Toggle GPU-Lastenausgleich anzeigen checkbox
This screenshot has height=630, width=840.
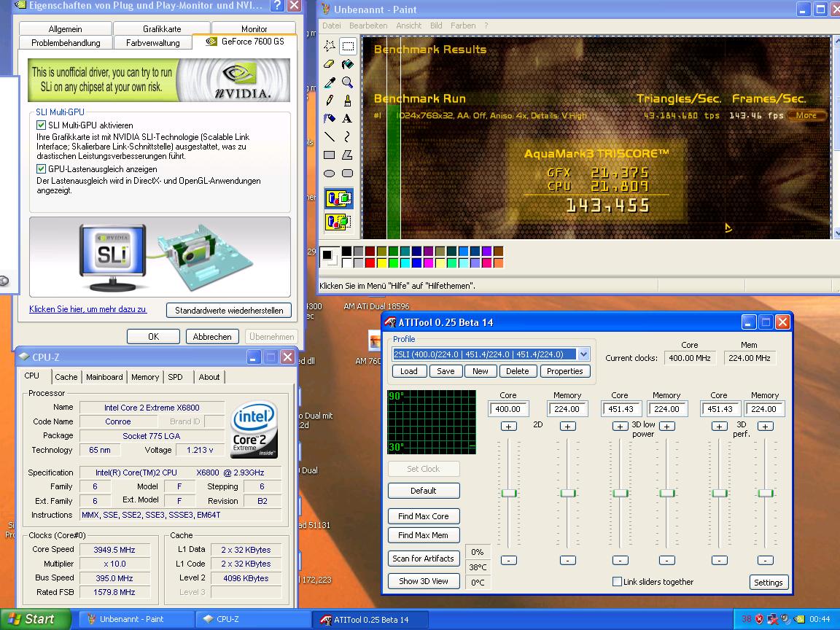[x=41, y=168]
